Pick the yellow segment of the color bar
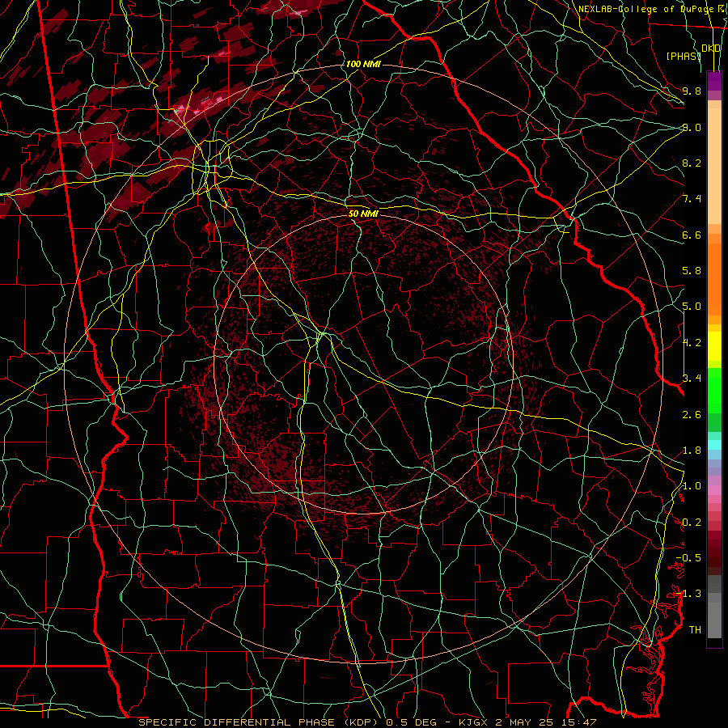 [714, 346]
